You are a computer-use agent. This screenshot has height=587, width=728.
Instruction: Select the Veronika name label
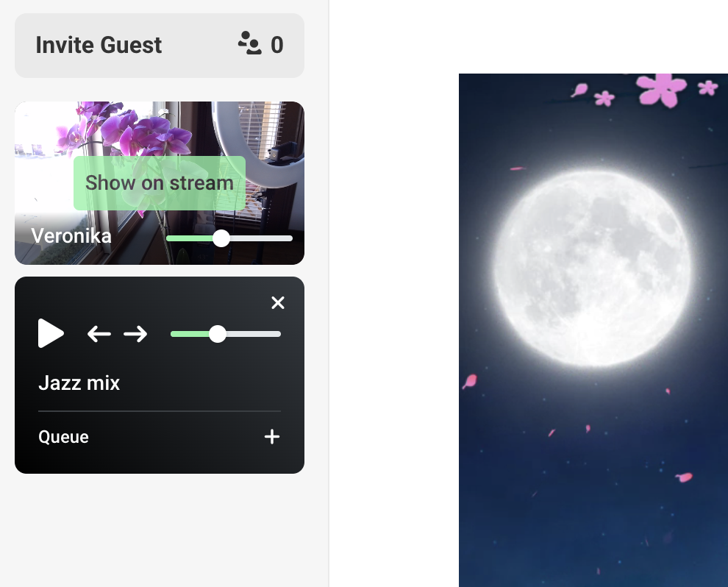(x=71, y=236)
